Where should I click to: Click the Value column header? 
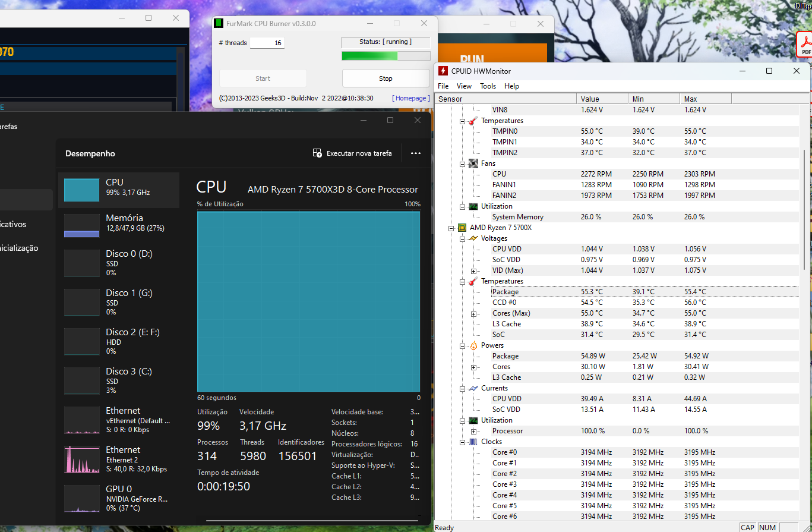tap(602, 99)
